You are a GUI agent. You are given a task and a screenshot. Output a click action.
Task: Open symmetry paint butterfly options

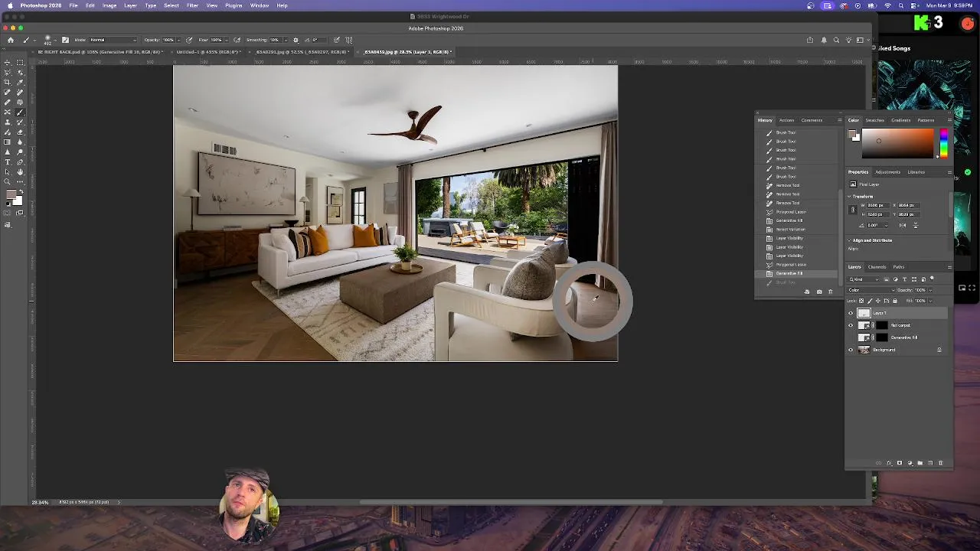(349, 40)
